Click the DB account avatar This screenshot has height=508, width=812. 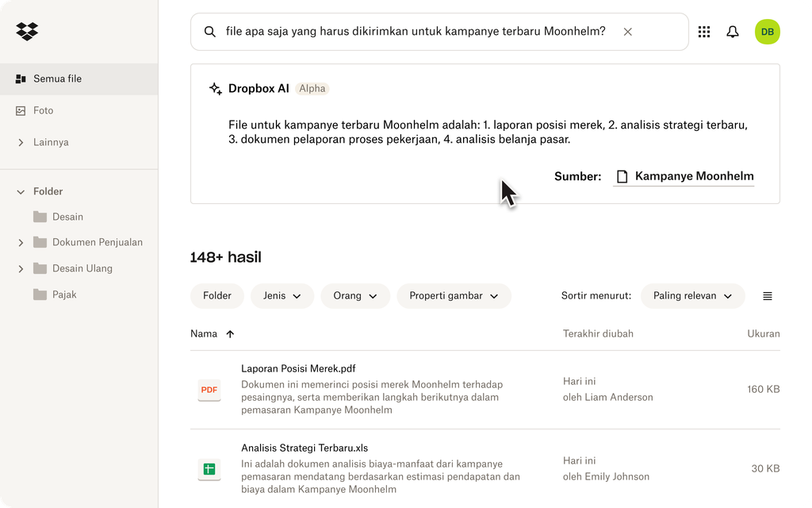pyautogui.click(x=768, y=32)
